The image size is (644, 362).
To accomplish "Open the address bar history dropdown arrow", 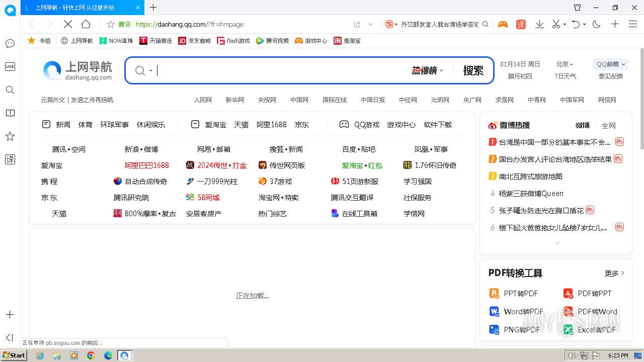I will click(371, 24).
